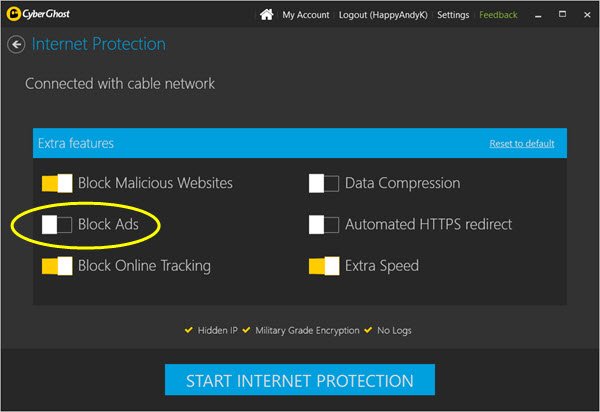The width and height of the screenshot is (600, 412).
Task: Click the CyberGhost logo icon
Action: pos(15,15)
